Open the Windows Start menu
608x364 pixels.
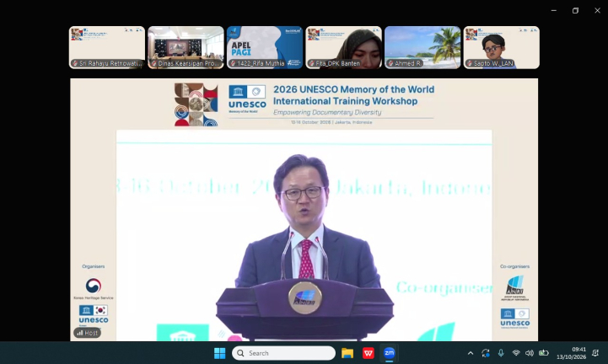pyautogui.click(x=219, y=353)
